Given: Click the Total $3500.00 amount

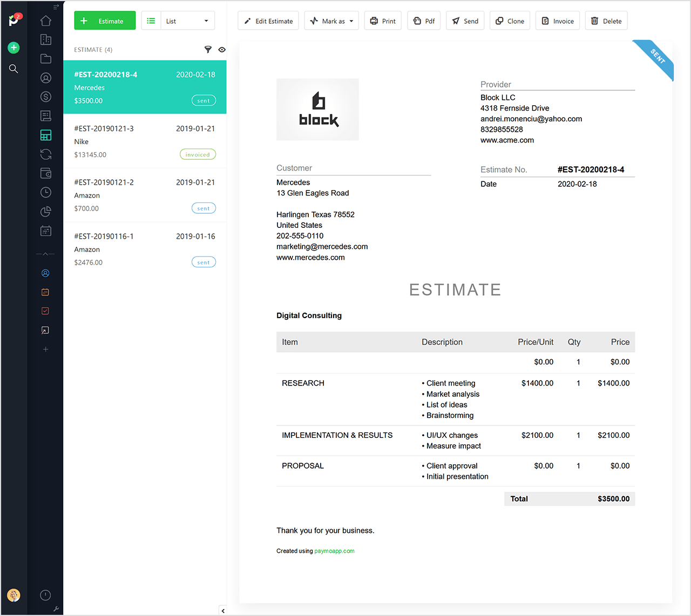Looking at the screenshot, I should 613,499.
